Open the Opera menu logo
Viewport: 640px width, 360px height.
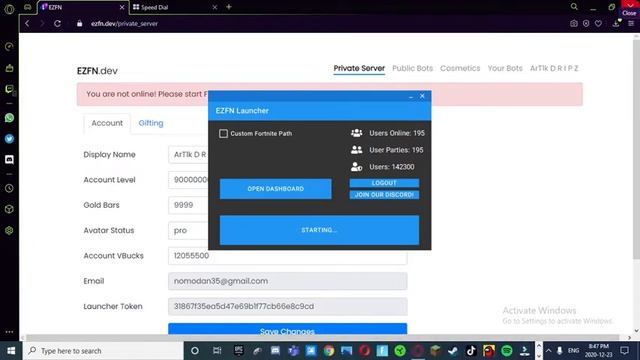pyautogui.click(x=9, y=9)
